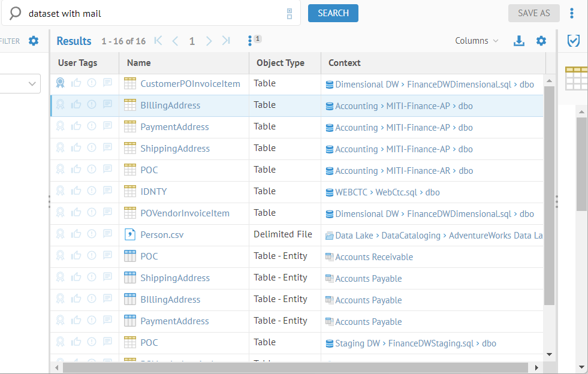The height and width of the screenshot is (374, 588).
Task: Download the search results
Action: 519,41
